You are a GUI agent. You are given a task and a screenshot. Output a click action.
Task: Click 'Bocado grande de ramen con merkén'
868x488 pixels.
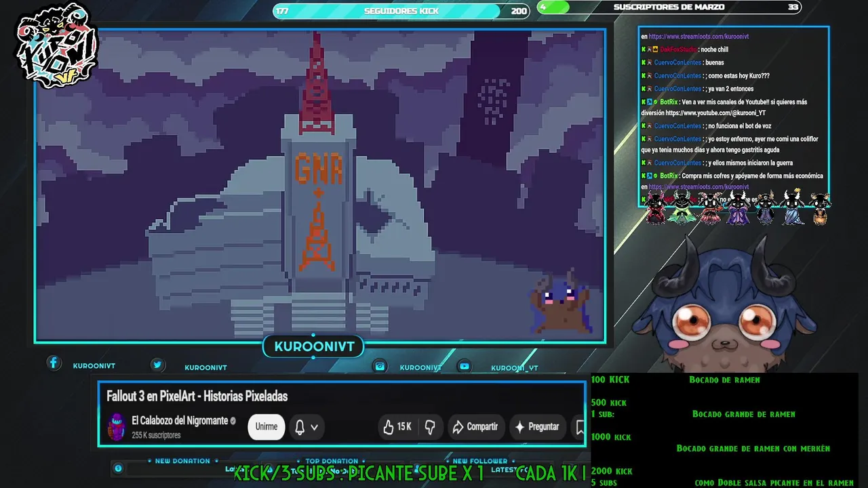[x=753, y=448]
